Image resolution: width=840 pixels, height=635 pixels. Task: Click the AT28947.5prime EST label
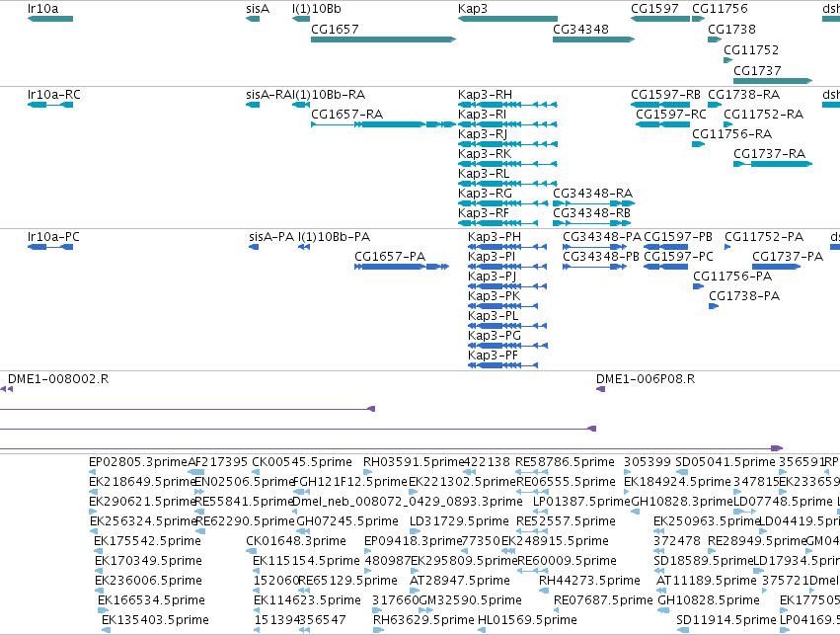coord(460,581)
